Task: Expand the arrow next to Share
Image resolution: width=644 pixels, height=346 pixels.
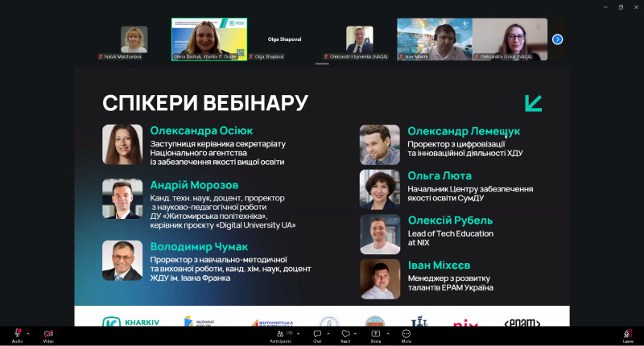Action: (388, 333)
